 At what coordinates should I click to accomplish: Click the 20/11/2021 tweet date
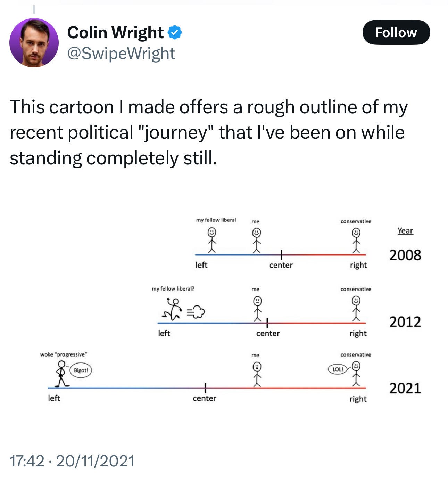pyautogui.click(x=95, y=461)
